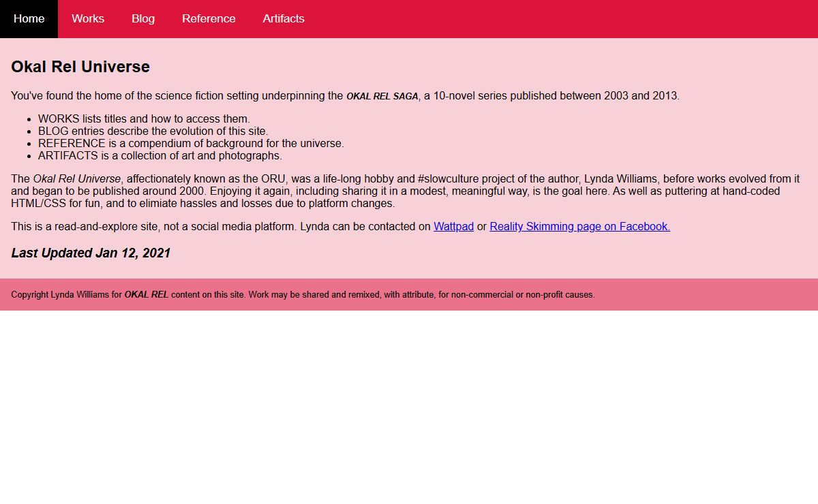Open the Blog navigation item

pos(143,19)
